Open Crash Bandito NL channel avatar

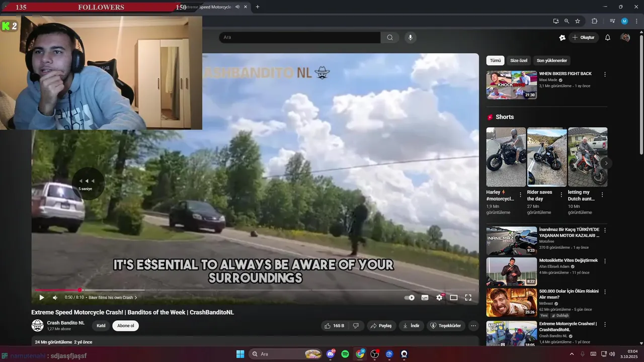tap(38, 325)
